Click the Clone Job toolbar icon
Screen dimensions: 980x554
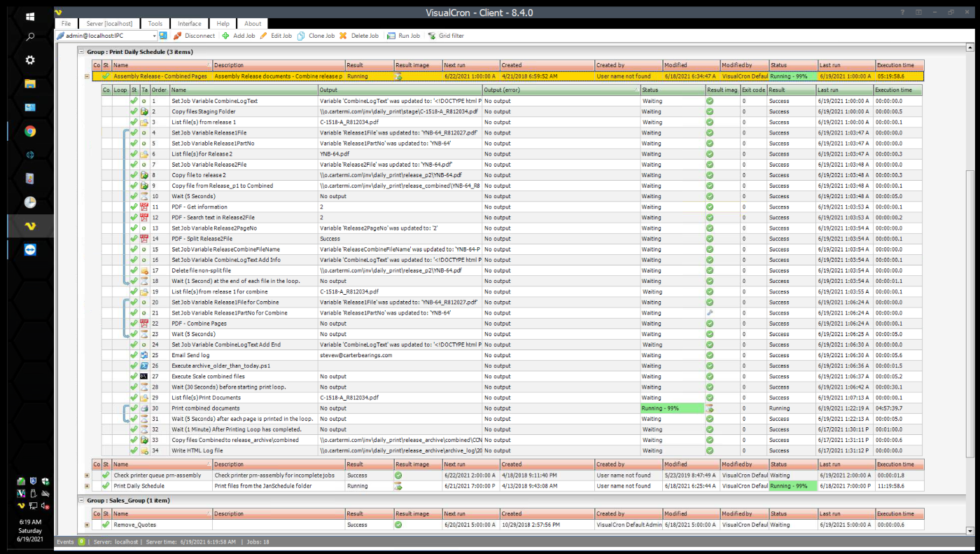point(301,36)
